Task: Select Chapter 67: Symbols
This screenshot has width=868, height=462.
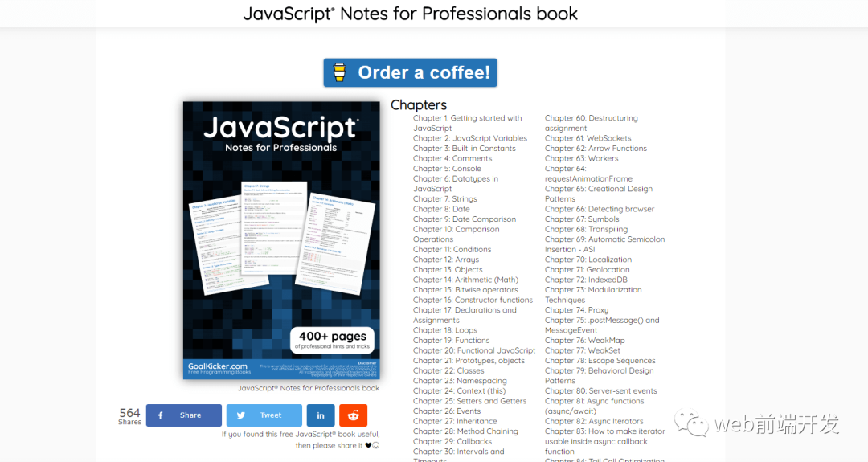Action: coord(582,219)
